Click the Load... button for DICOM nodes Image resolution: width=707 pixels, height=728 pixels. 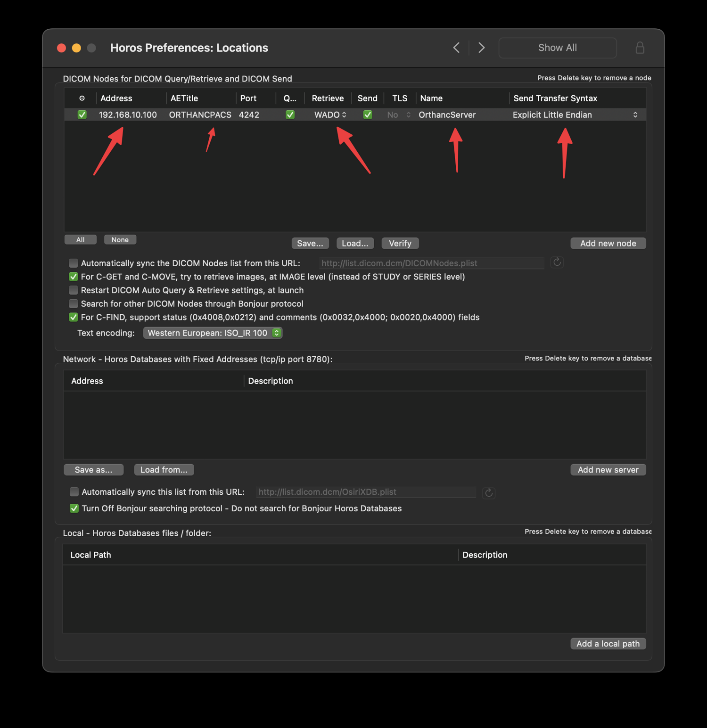(x=355, y=243)
